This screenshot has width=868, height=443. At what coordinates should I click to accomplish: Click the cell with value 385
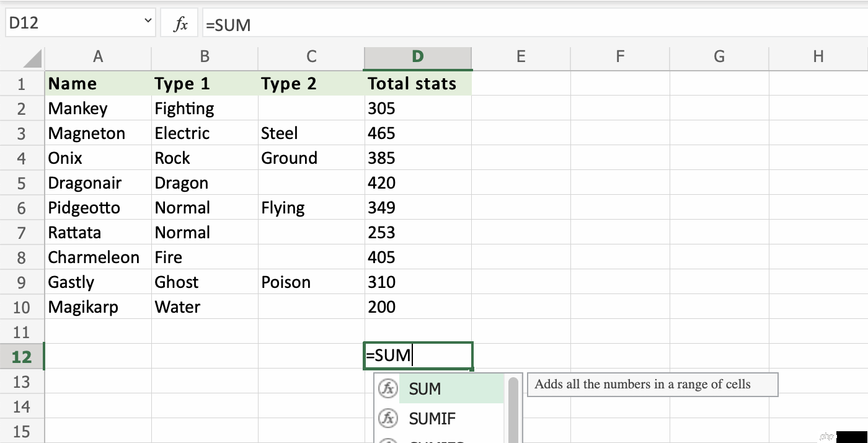[x=418, y=158]
